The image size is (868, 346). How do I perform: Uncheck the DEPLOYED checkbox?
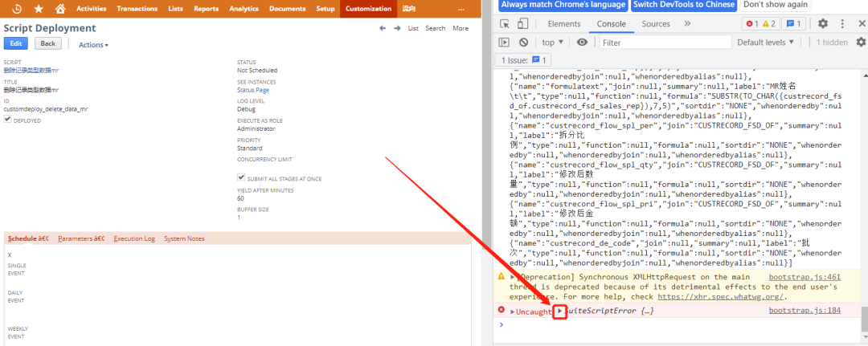[7, 120]
